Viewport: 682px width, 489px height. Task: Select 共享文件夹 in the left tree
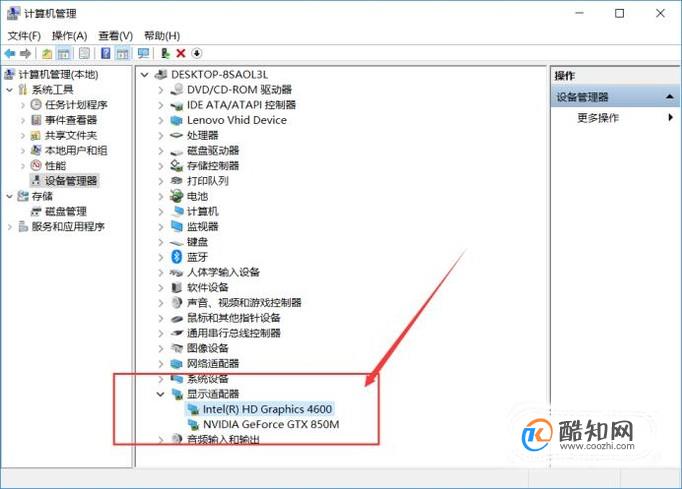tap(71, 135)
